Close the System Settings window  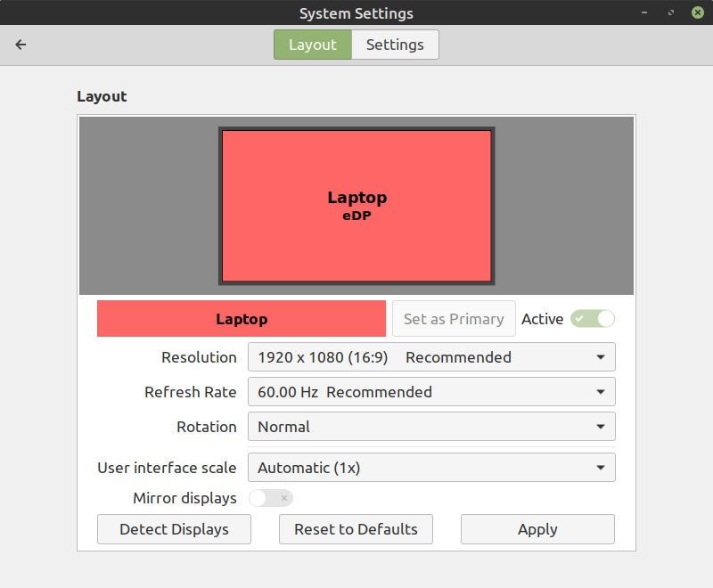697,12
